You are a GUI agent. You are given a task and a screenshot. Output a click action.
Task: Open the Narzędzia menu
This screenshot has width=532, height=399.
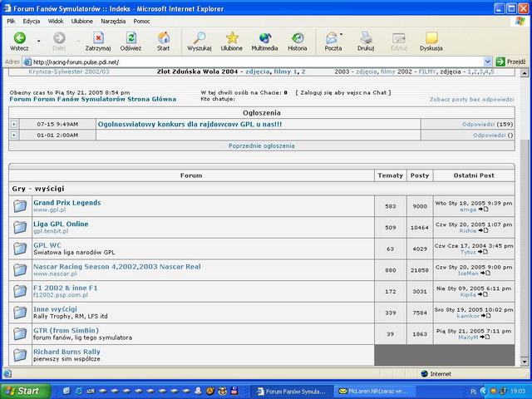(x=113, y=21)
